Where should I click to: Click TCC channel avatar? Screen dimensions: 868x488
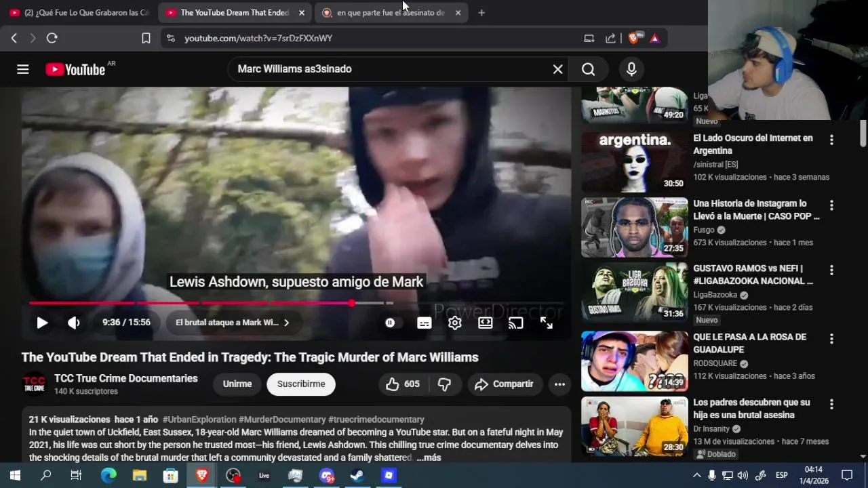click(35, 384)
